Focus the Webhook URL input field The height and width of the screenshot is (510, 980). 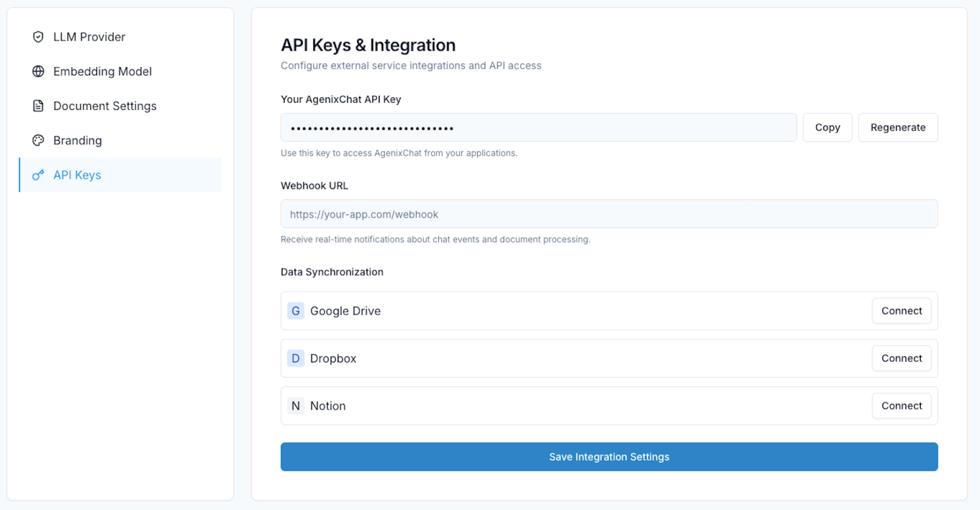click(608, 214)
